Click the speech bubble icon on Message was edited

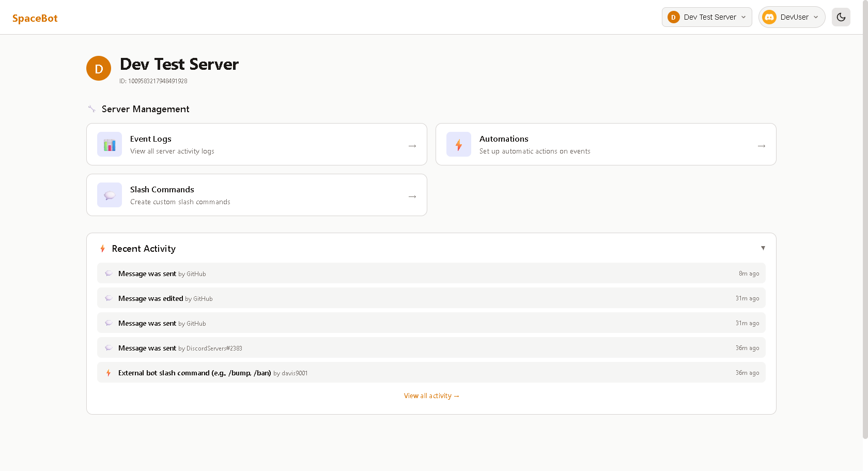coord(109,298)
